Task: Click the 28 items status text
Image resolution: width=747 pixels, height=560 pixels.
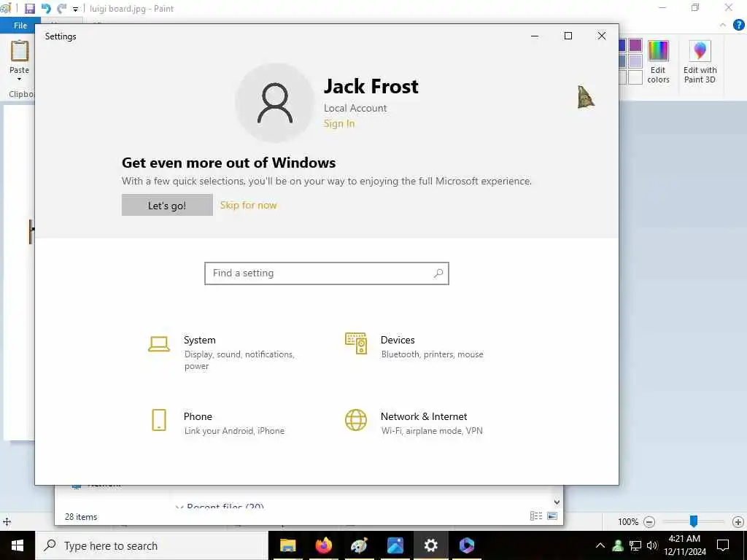Action: 81,517
